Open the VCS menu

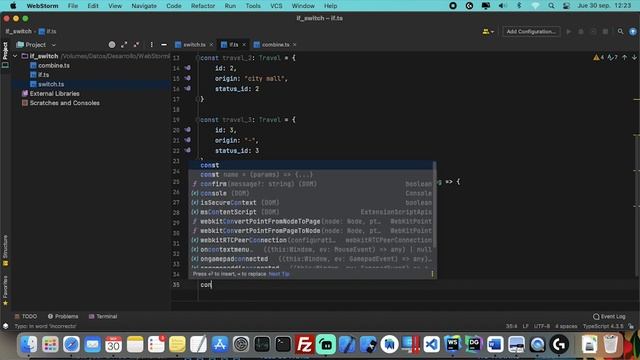pos(276,6)
